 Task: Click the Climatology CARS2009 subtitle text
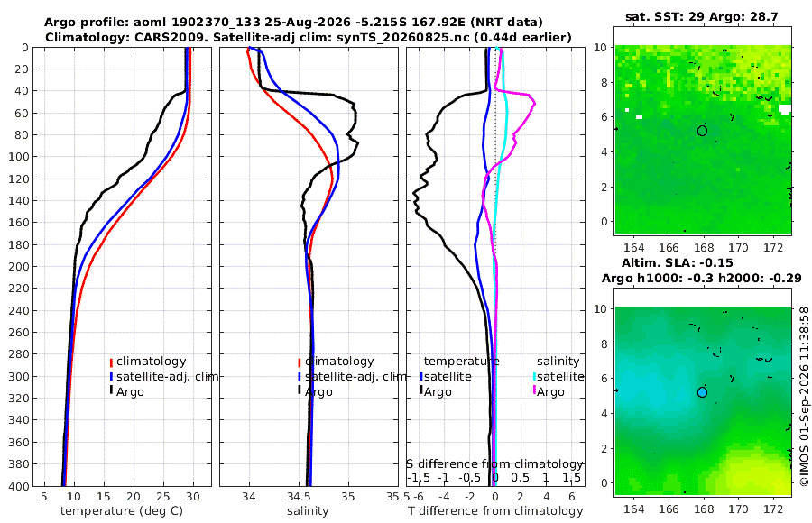coord(309,37)
